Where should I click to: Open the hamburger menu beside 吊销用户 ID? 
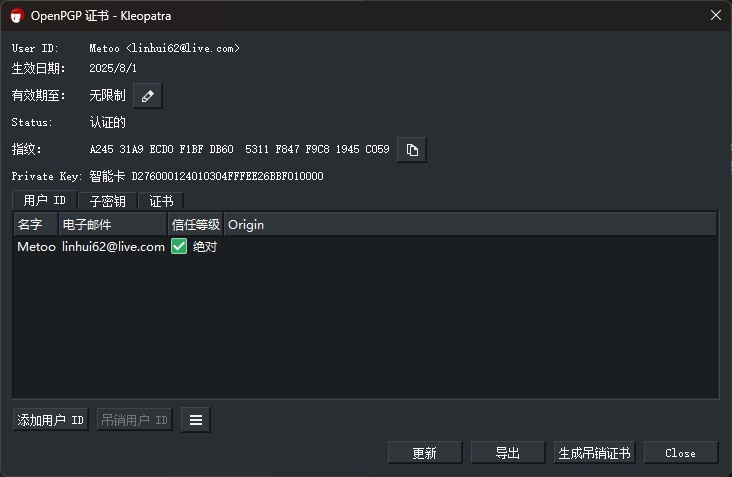[x=196, y=420]
